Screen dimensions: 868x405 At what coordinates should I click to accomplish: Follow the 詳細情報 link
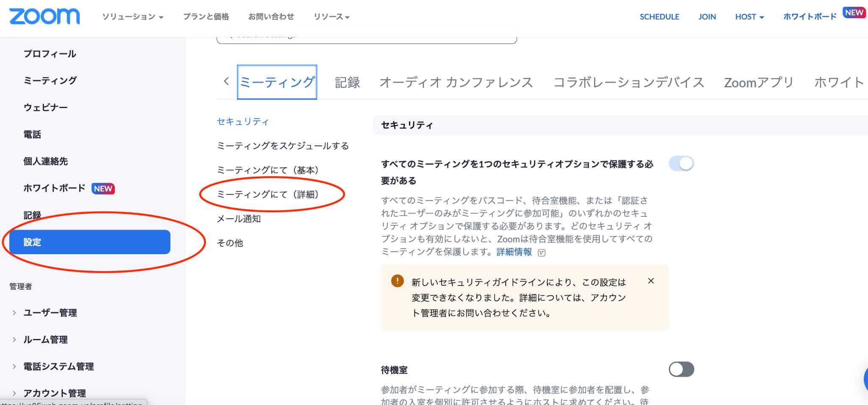coord(514,252)
